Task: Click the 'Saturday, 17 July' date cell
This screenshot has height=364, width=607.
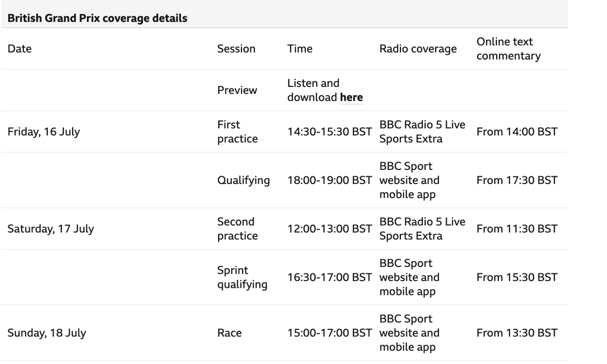Action: [51, 229]
